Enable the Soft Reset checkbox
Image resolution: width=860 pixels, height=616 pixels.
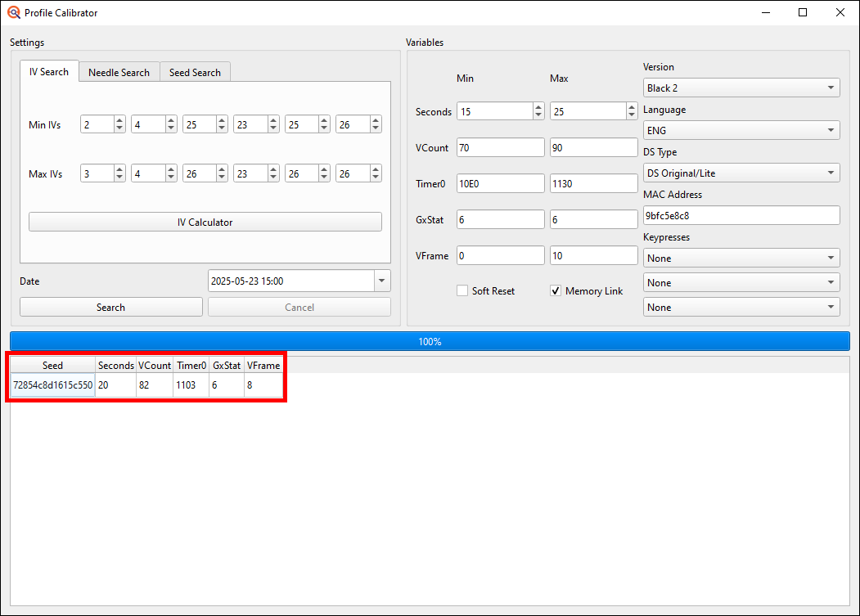pos(462,290)
